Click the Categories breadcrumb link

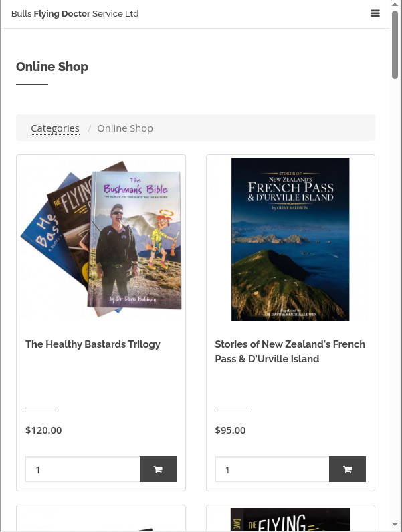[x=55, y=128]
